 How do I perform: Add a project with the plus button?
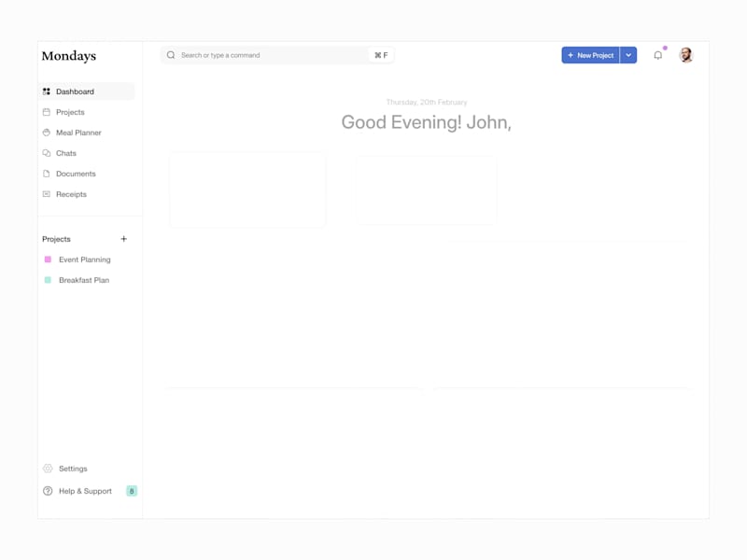pyautogui.click(x=123, y=239)
